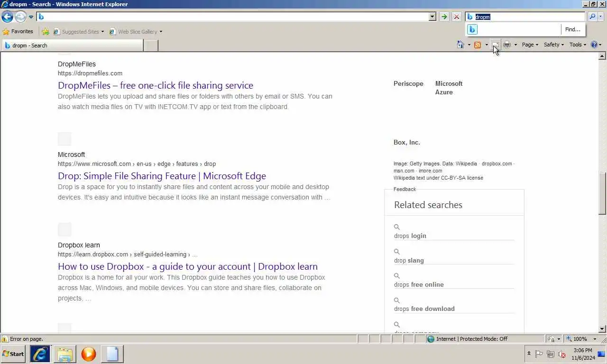Click the blue Help question mark icon
This screenshot has height=364, width=607.
point(594,45)
